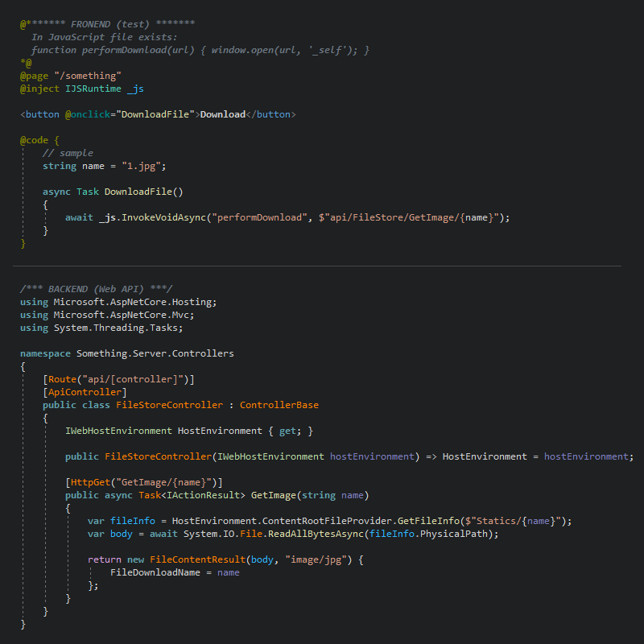Image resolution: width=644 pixels, height=644 pixels.
Task: Click 'FileStoreController' in the constructor declaration
Action: [x=158, y=456]
